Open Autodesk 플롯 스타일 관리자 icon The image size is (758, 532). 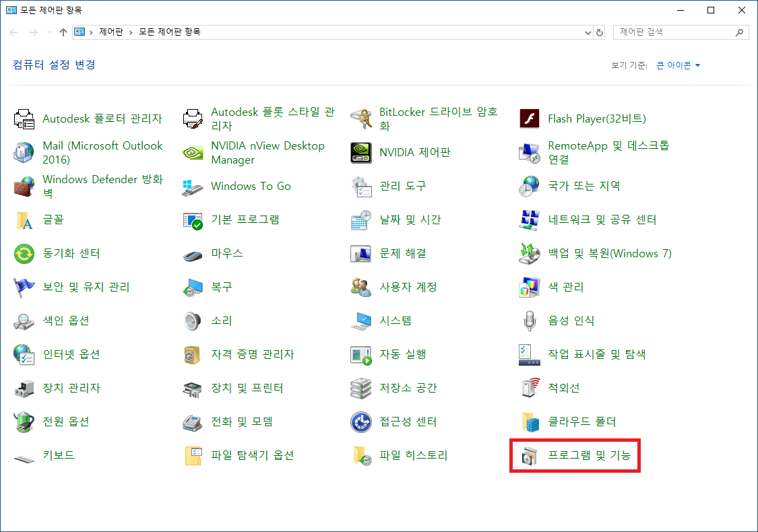click(193, 119)
